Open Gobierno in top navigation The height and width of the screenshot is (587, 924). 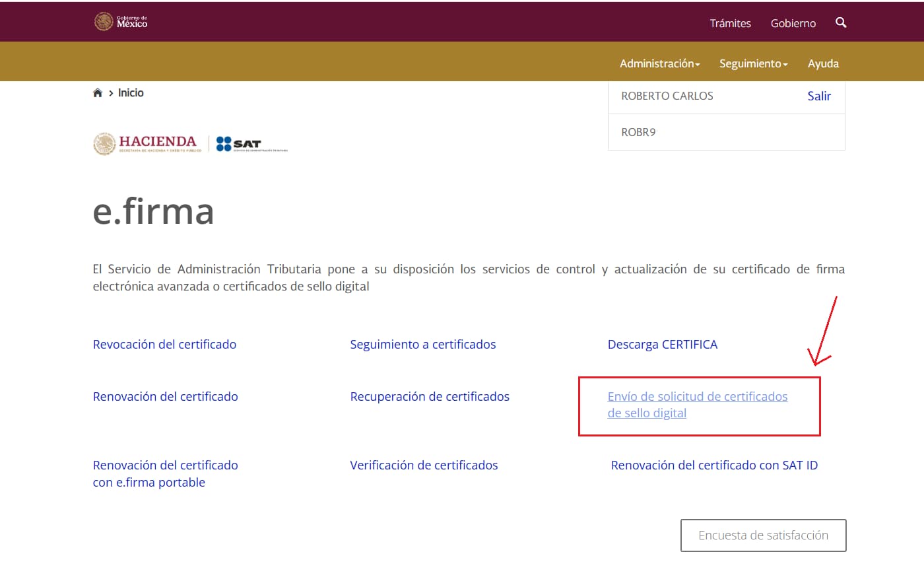pos(793,23)
